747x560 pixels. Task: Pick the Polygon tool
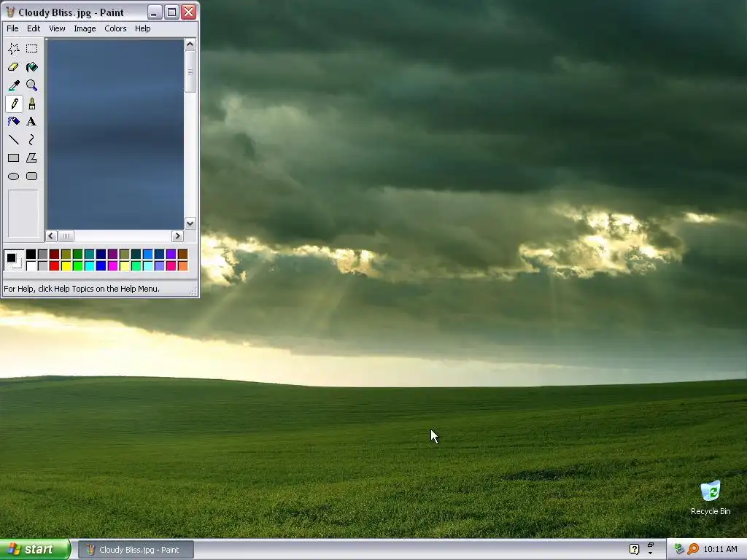coord(32,158)
